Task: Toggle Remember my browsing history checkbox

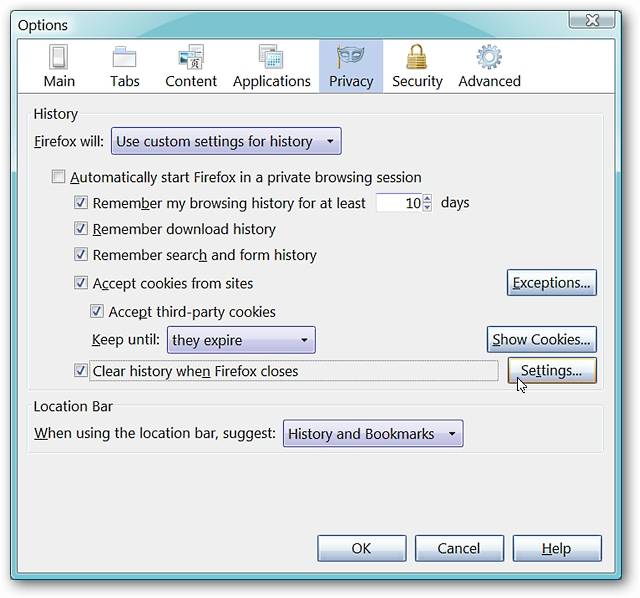Action: tap(81, 202)
